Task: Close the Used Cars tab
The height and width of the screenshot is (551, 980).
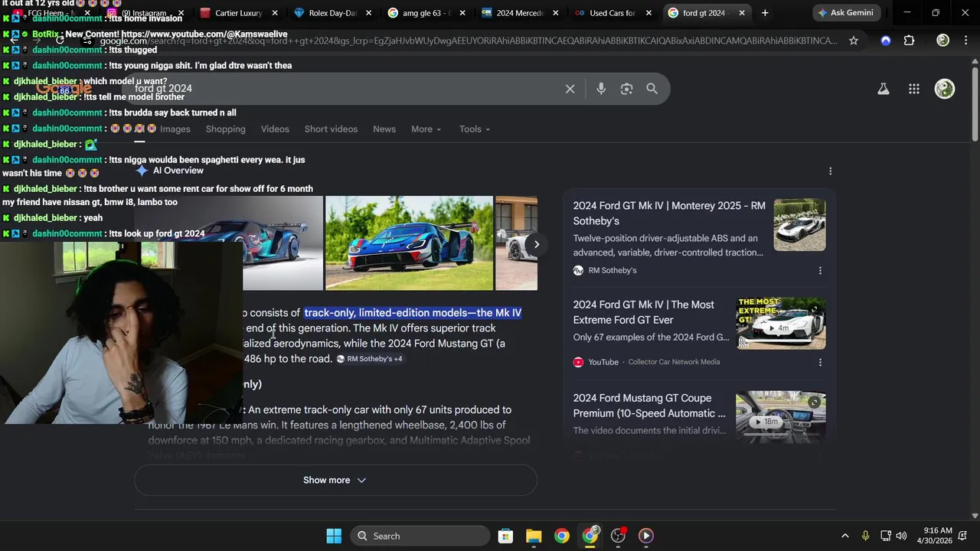Action: pyautogui.click(x=648, y=13)
